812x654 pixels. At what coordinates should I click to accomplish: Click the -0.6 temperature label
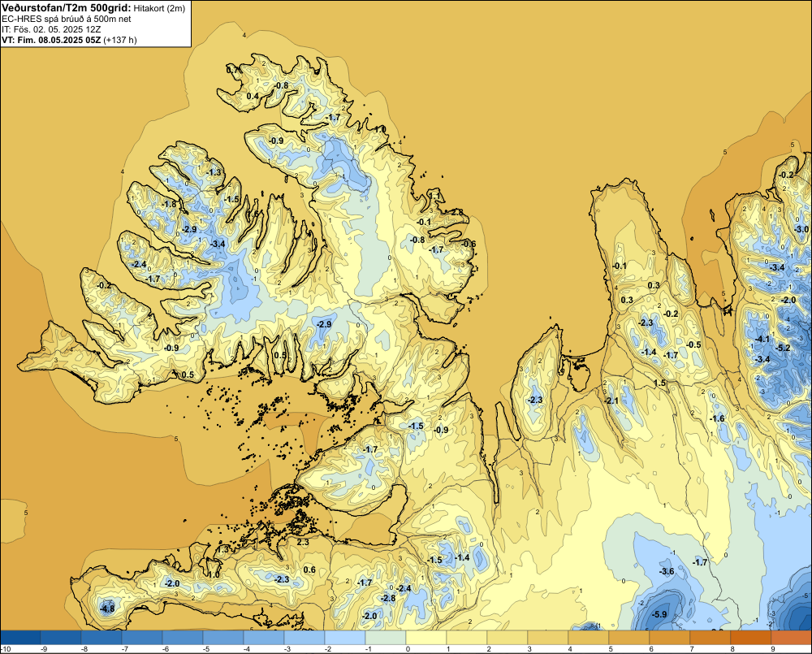tap(469, 244)
